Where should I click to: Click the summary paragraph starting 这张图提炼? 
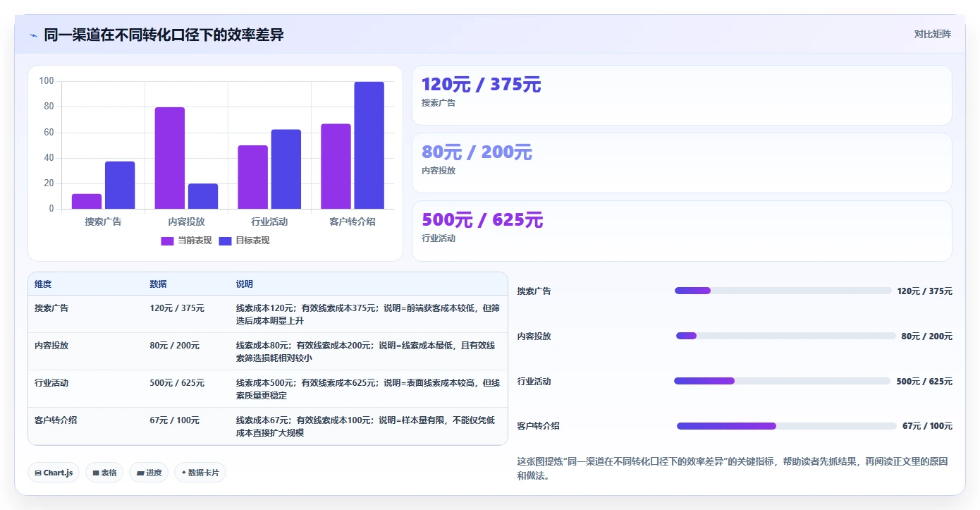733,468
